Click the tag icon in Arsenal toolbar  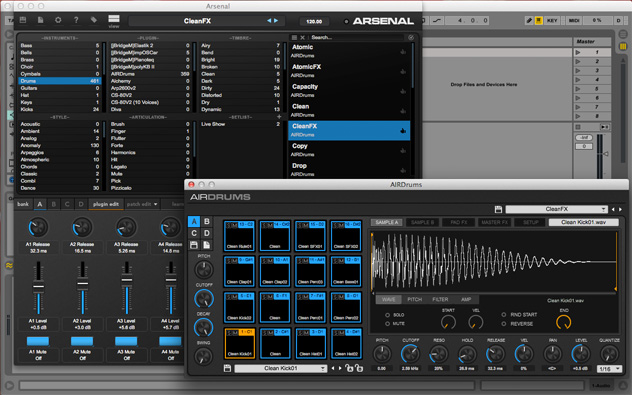coord(94,20)
